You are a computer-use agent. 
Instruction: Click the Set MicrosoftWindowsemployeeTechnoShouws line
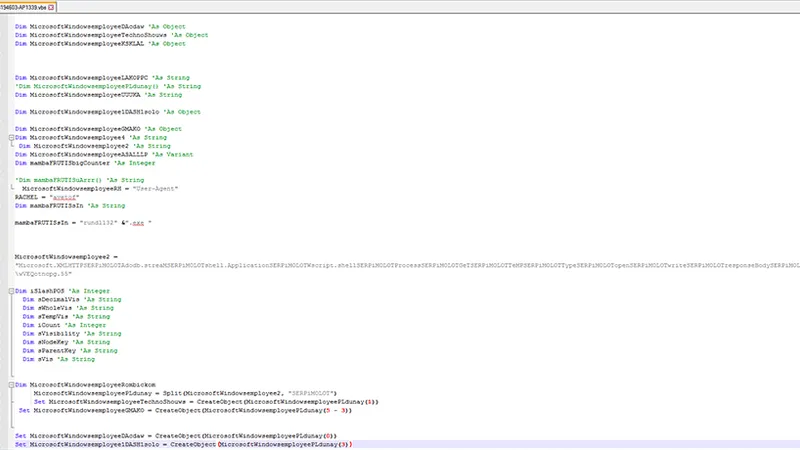[206, 402]
